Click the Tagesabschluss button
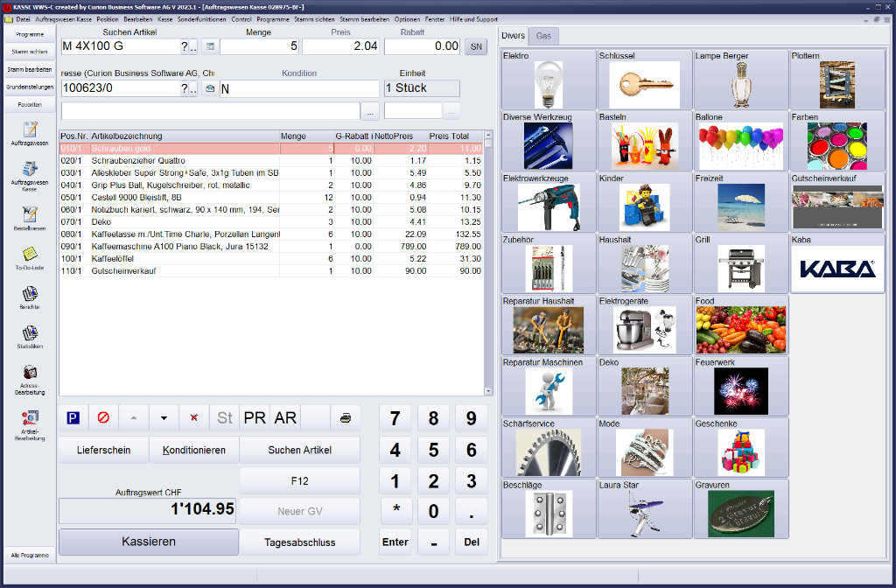 pos(299,542)
